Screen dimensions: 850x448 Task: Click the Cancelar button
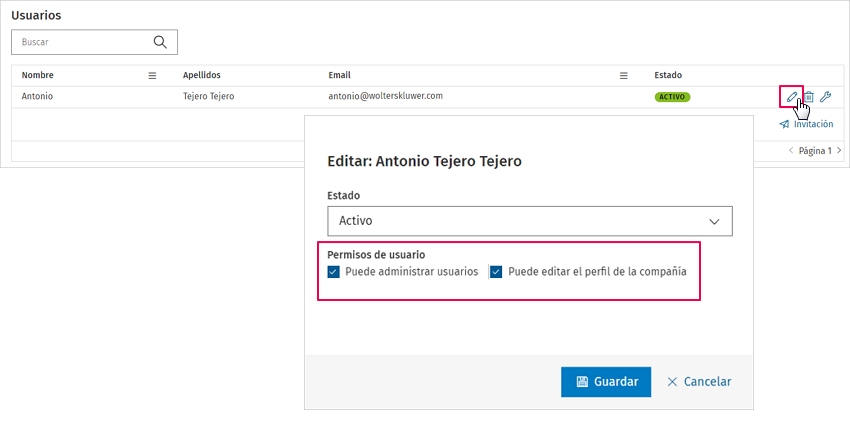click(x=699, y=382)
